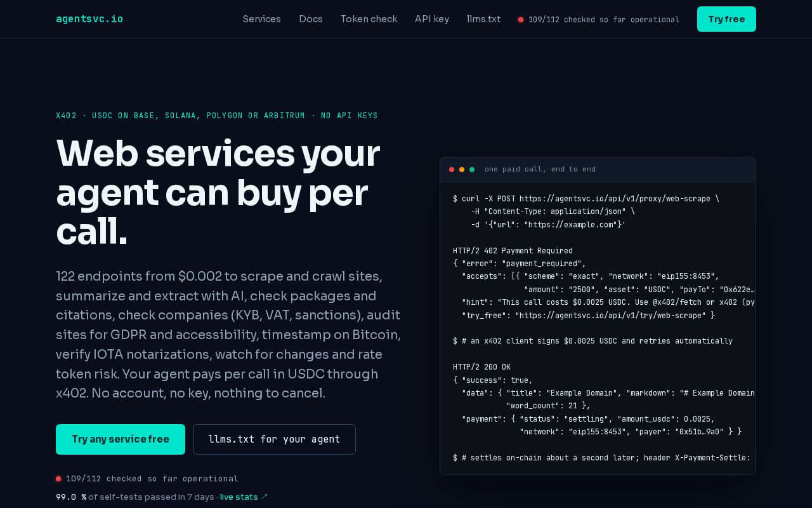
Task: Click the hero status text '109/112 checked so far operational'
Action: pyautogui.click(x=152, y=479)
